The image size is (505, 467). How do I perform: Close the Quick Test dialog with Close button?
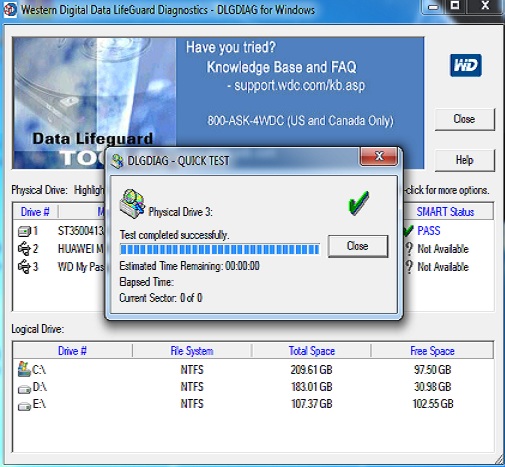358,246
